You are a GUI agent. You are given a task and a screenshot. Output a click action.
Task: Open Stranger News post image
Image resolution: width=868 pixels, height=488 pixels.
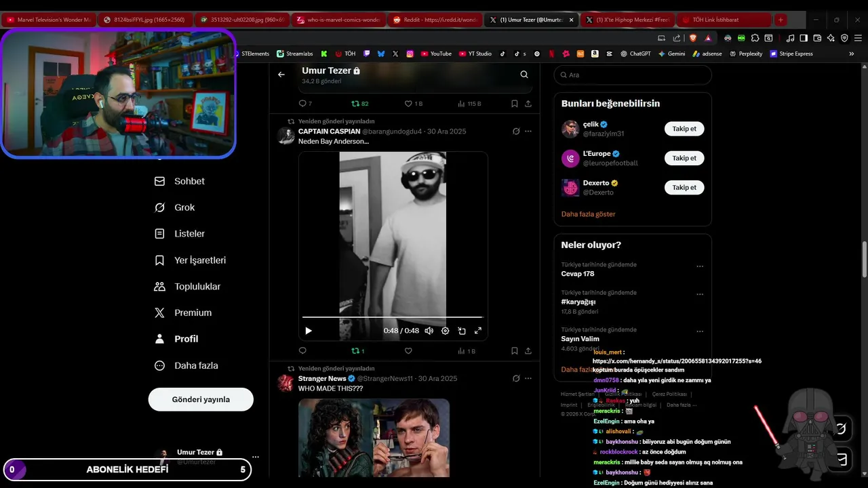point(374,438)
